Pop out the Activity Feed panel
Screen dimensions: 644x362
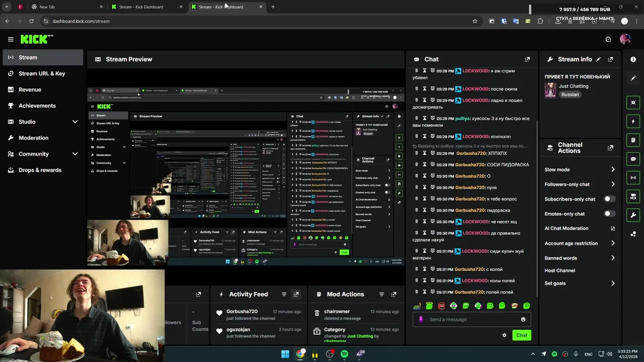click(296, 294)
